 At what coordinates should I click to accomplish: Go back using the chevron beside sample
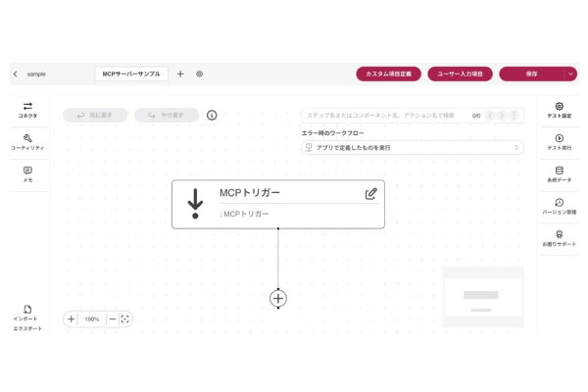[15, 73]
